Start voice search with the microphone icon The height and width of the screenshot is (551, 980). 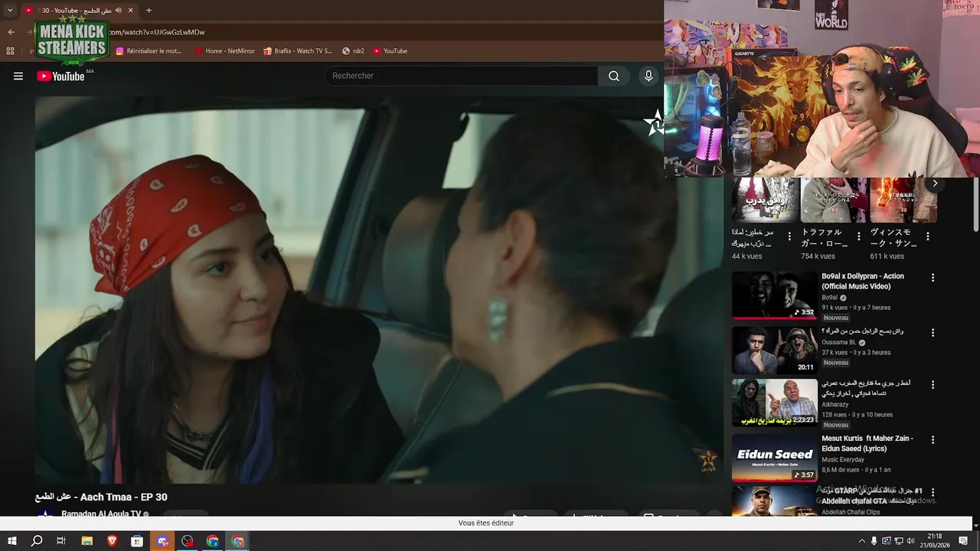[x=648, y=76]
